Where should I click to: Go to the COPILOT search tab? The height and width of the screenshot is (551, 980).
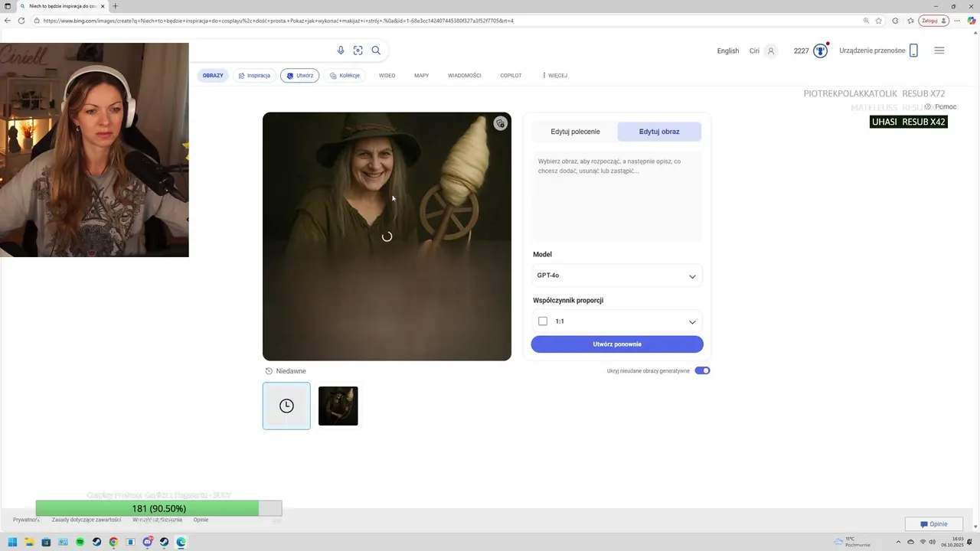tap(511, 76)
